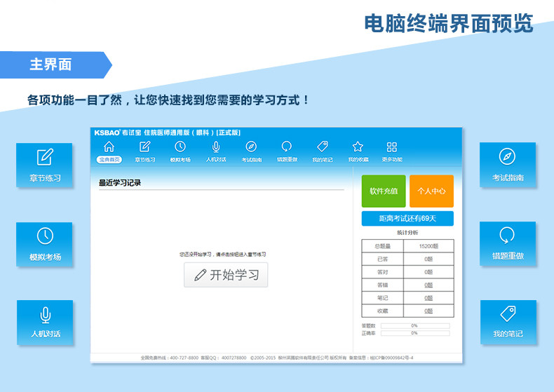Screen dimensions: 554x392
Task: Open 更多功能 grid icon in the toolbar
Action: [392, 147]
